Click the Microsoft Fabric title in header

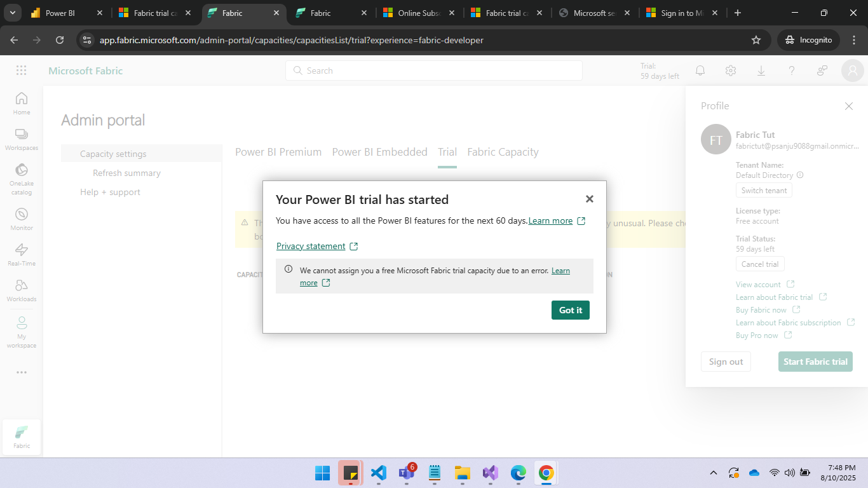pyautogui.click(x=86, y=71)
